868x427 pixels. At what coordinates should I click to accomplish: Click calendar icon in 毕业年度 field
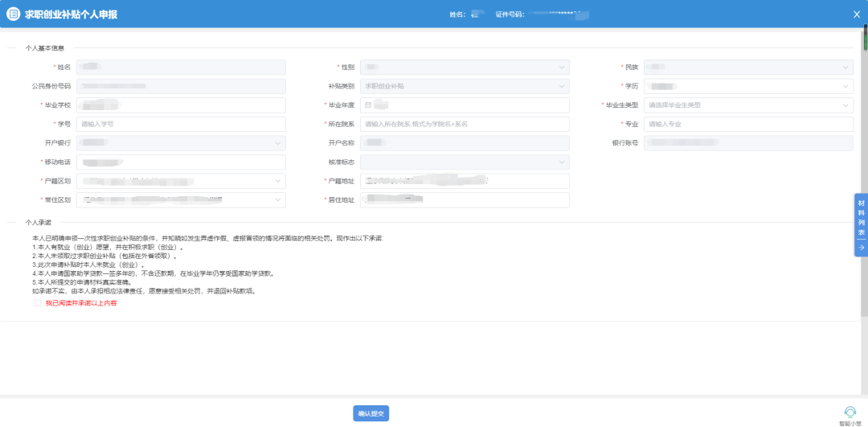(368, 105)
